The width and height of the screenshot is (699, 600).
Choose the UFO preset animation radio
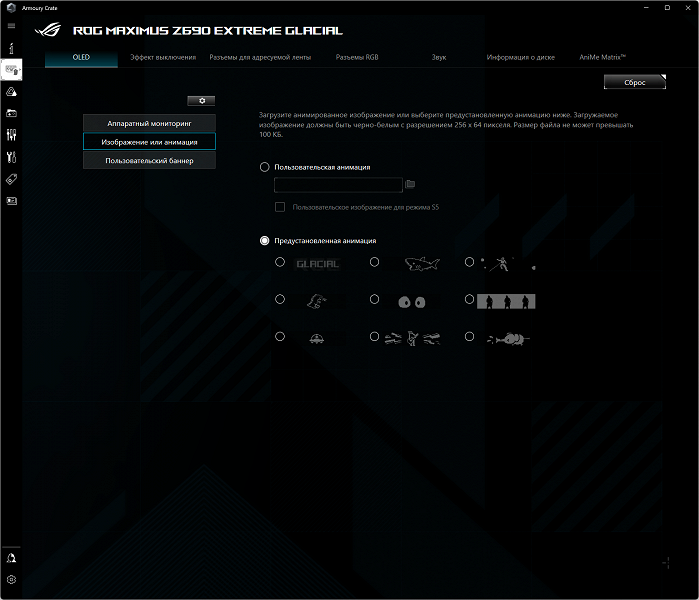coord(280,337)
